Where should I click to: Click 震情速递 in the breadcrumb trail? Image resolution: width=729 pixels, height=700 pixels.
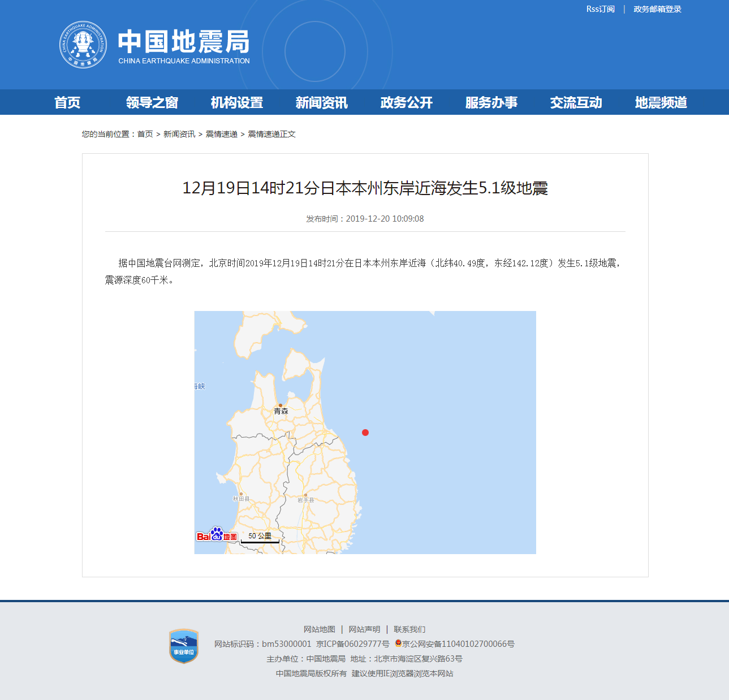tap(221, 134)
